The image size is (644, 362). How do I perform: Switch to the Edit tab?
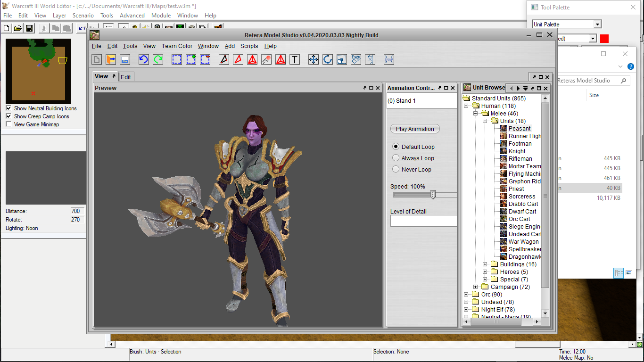pyautogui.click(x=126, y=77)
